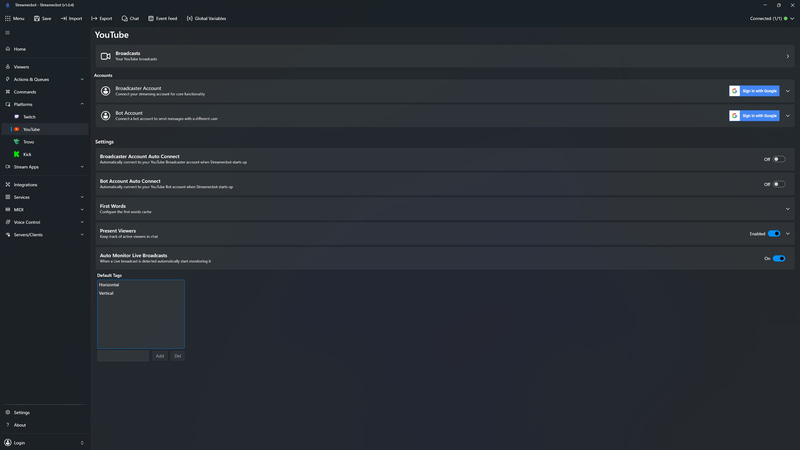Expand Broadcaster Account row chevron

(x=788, y=91)
